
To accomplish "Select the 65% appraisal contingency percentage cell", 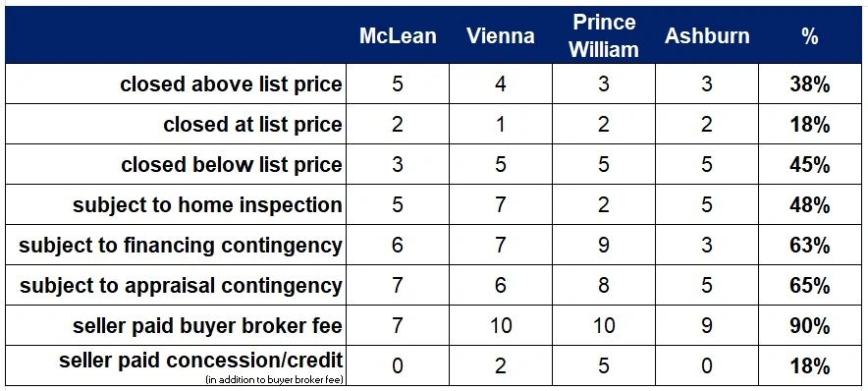I will (810, 286).
